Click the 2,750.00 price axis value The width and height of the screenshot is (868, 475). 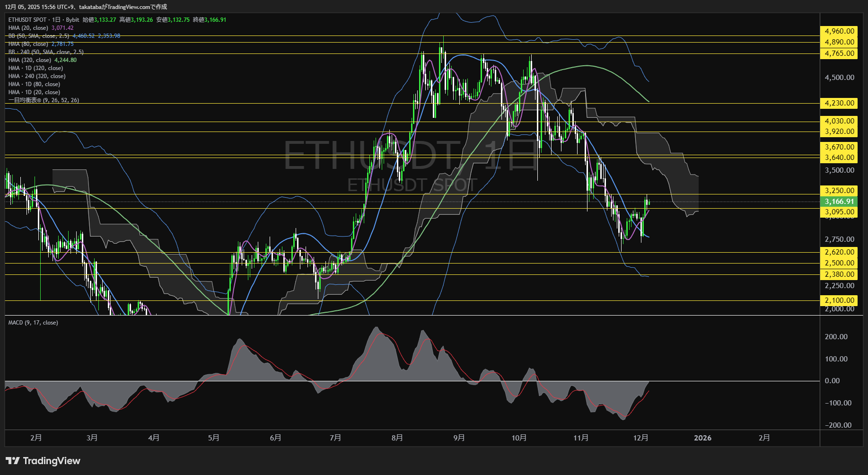840,239
